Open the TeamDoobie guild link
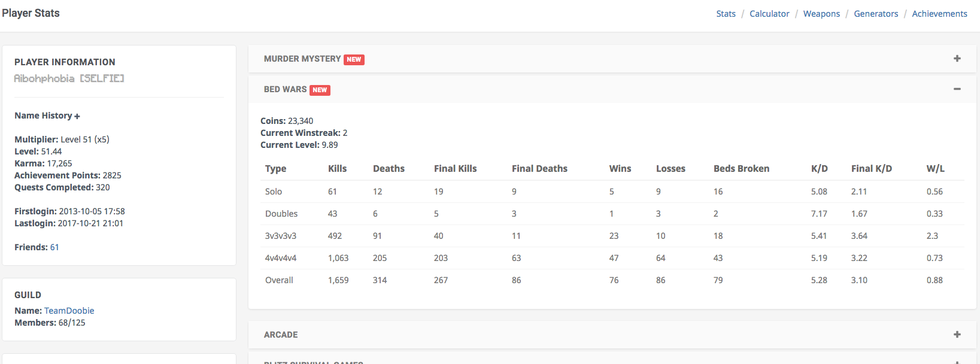 69,311
